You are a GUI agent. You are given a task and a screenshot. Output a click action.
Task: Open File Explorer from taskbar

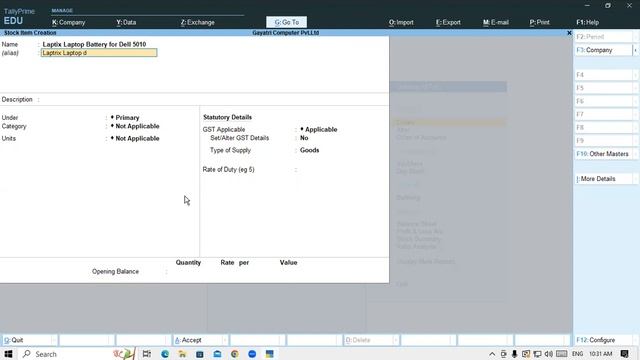182,354
